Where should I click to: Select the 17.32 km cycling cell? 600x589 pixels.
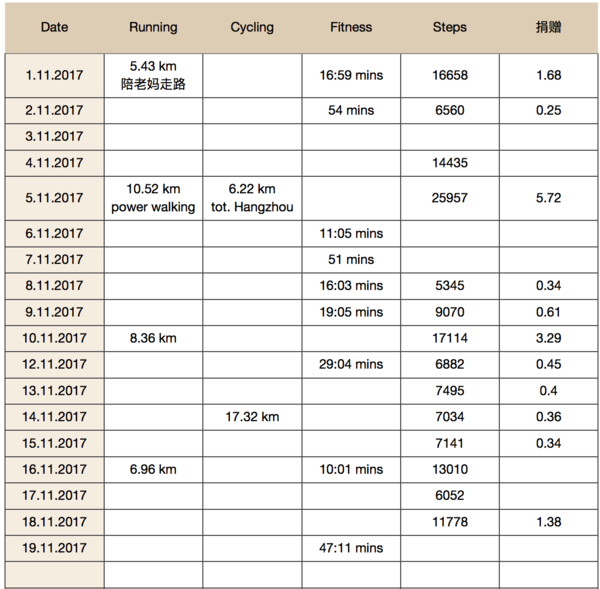[252, 417]
